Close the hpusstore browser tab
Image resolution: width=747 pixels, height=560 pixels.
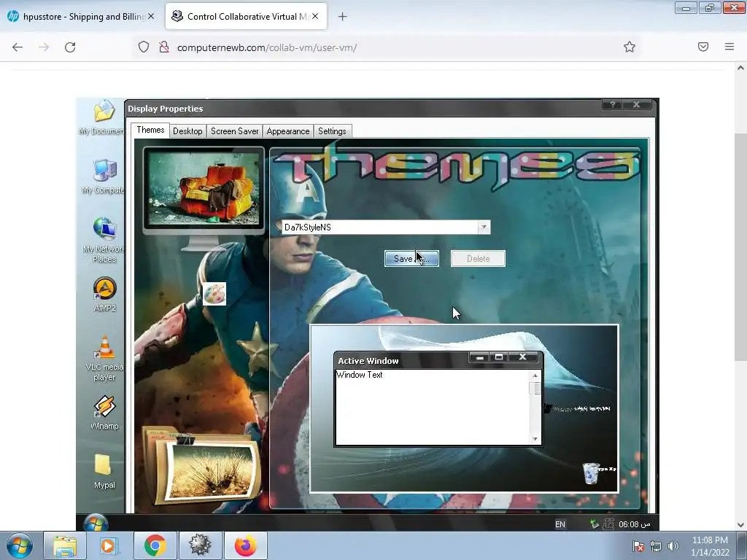(151, 16)
